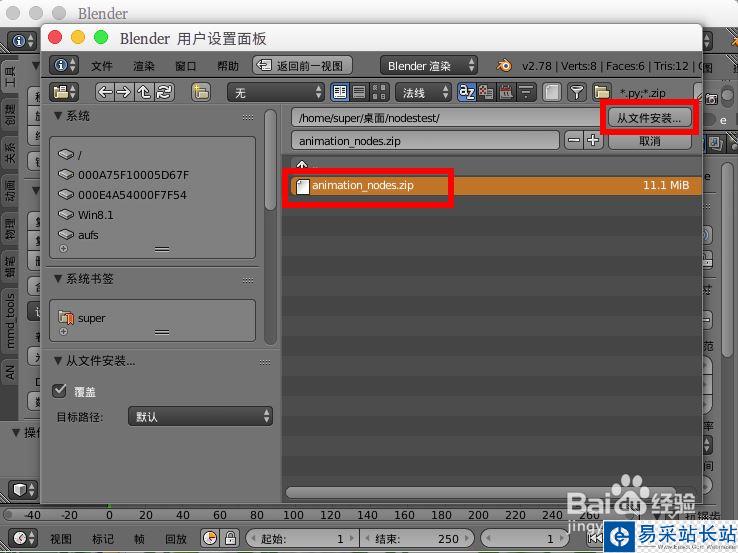
Task: Click the root '/' drive icon
Action: [x=66, y=154]
